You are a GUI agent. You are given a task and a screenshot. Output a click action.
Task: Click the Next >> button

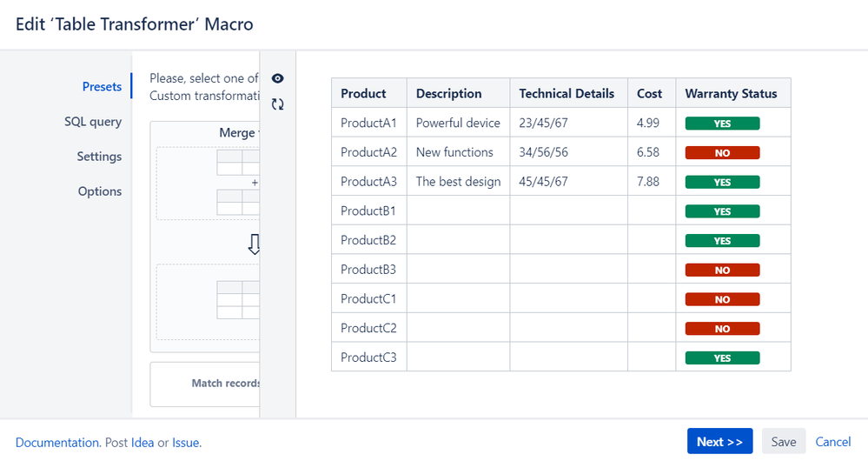[719, 442]
